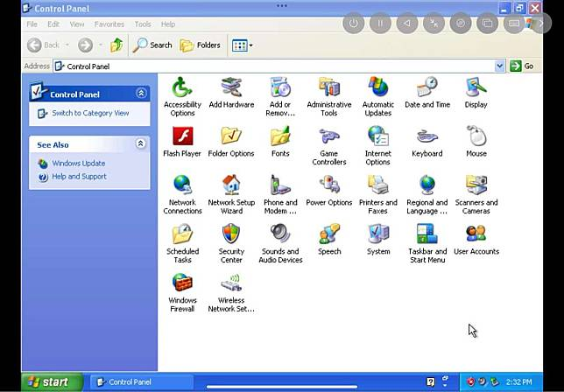Collapse the See Also sidebar section

(141, 143)
